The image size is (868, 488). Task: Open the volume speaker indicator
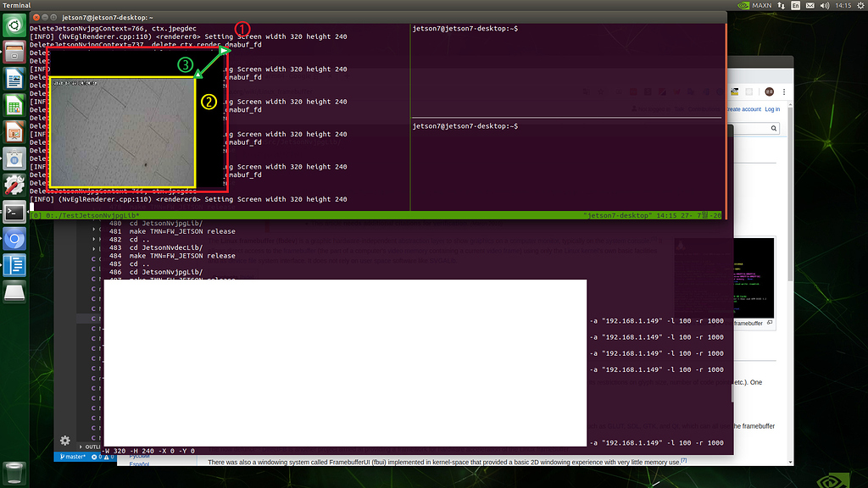[x=825, y=5]
